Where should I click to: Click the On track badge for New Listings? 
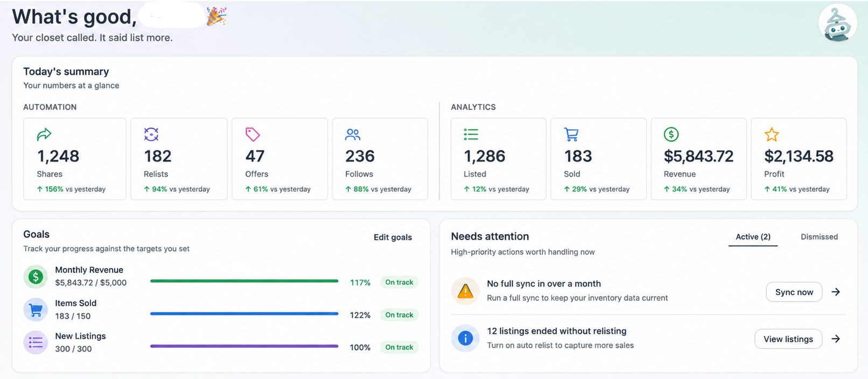click(399, 347)
